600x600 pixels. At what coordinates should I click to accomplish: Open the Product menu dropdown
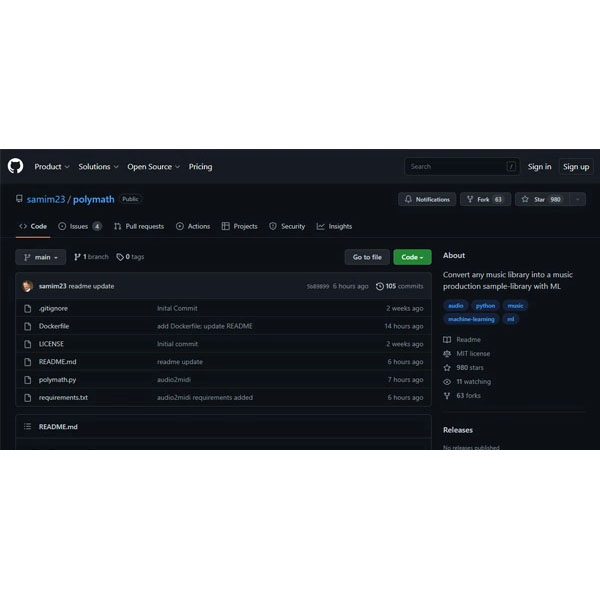coord(51,167)
